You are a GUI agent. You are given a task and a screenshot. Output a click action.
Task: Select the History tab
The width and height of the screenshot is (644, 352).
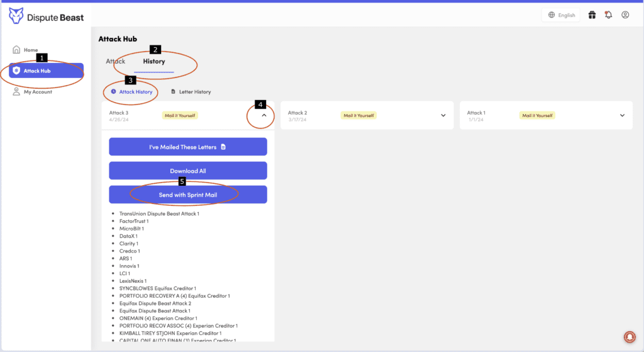coord(154,62)
